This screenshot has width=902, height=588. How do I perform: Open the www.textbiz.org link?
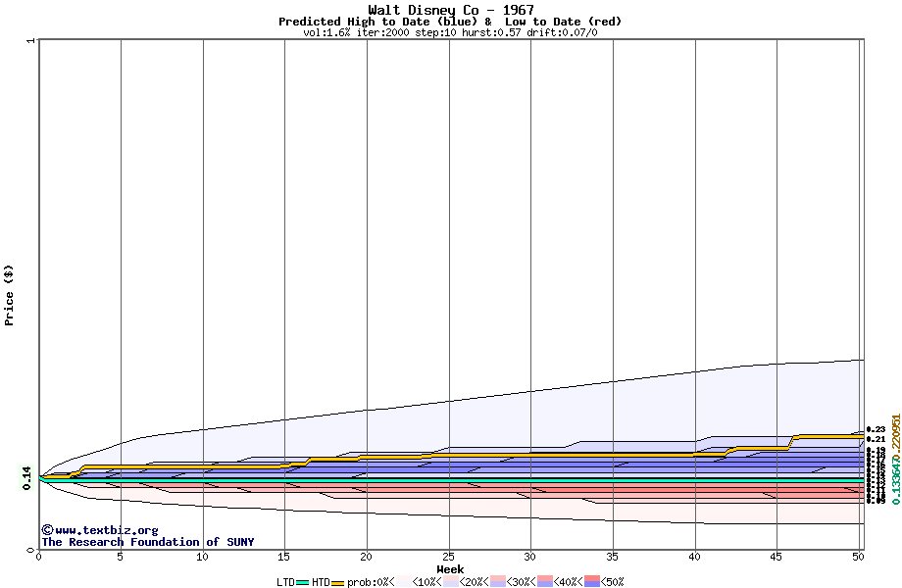tap(106, 530)
